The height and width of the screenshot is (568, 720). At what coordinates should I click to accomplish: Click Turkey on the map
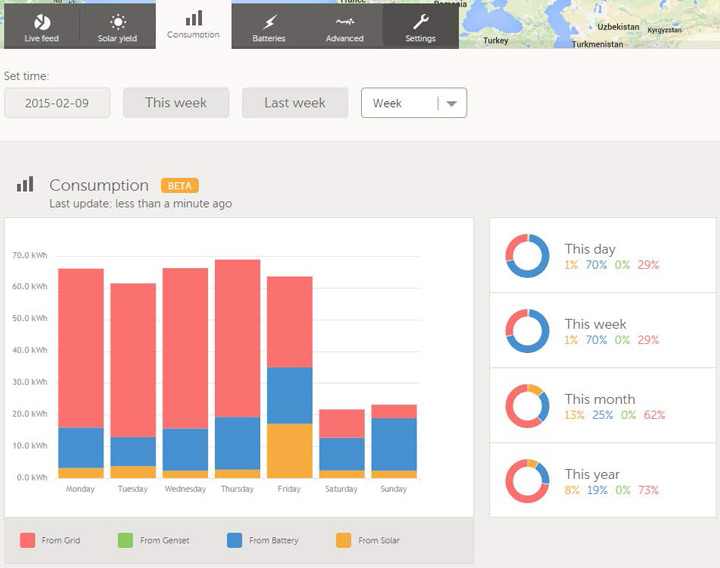pyautogui.click(x=496, y=40)
